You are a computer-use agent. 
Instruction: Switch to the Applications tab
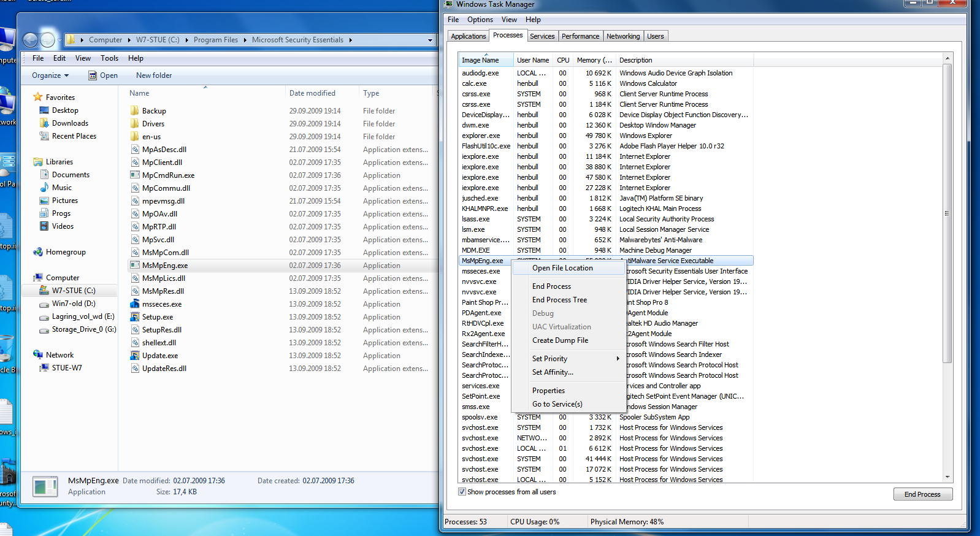click(469, 36)
